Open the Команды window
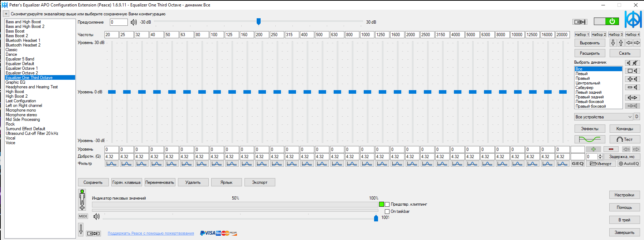 (x=625, y=129)
